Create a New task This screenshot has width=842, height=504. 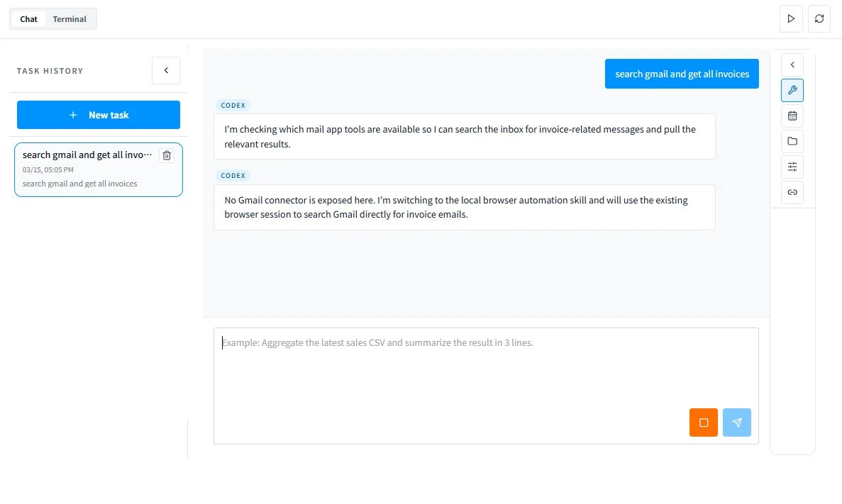coord(98,114)
